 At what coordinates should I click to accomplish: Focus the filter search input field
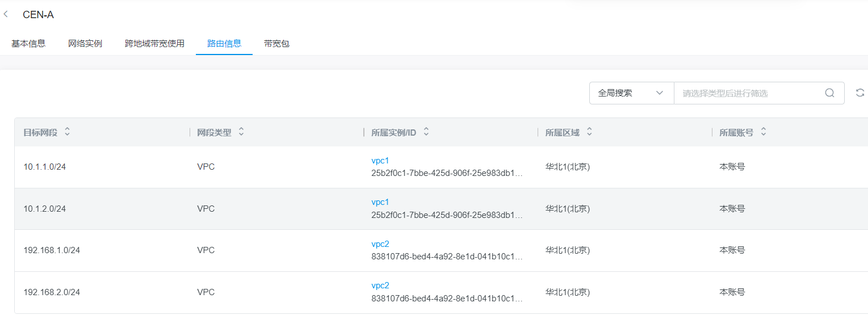(749, 93)
